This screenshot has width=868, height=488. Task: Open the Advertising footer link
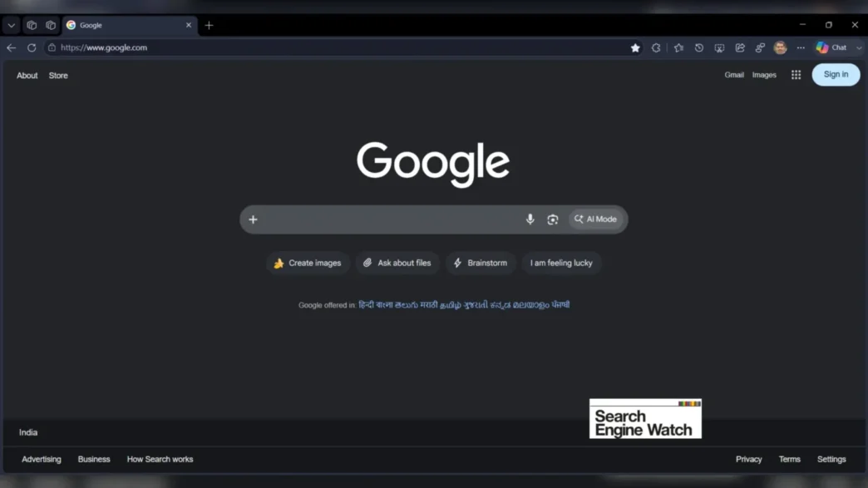tap(42, 459)
